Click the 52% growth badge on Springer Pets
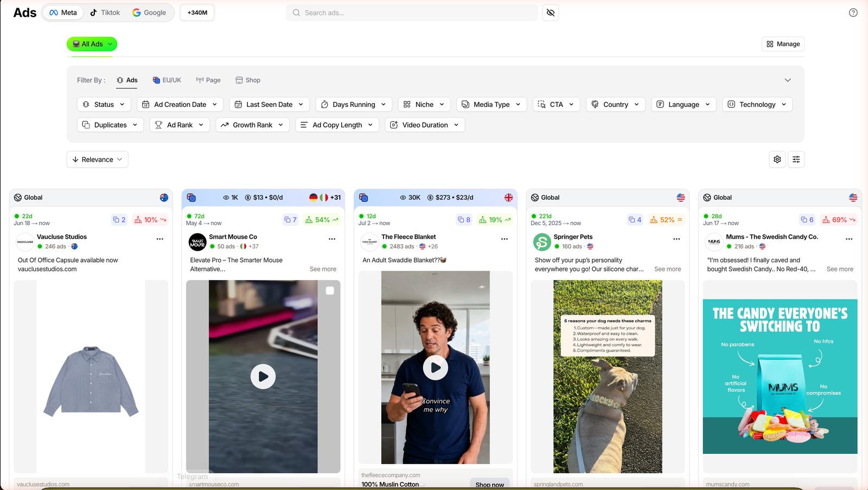Screen dimensions: 868x490 (x=666, y=220)
